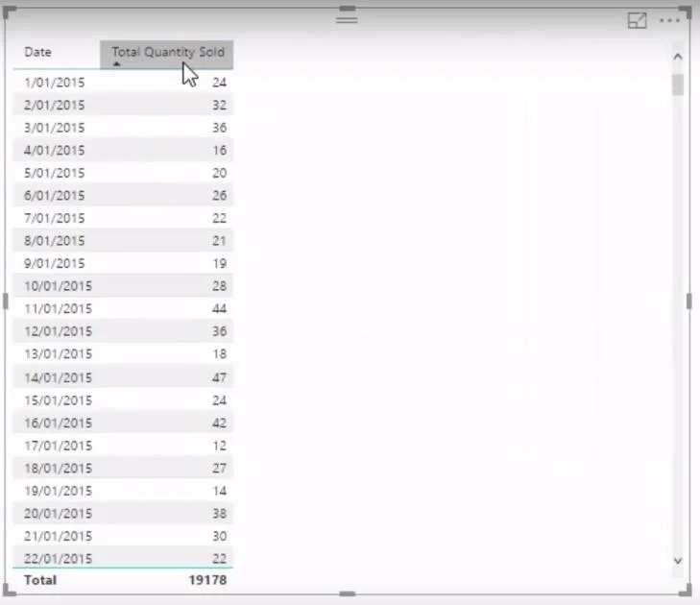Select the 7/01/2015 date cell
Image resolution: width=700 pixels, height=605 pixels.
[55, 218]
